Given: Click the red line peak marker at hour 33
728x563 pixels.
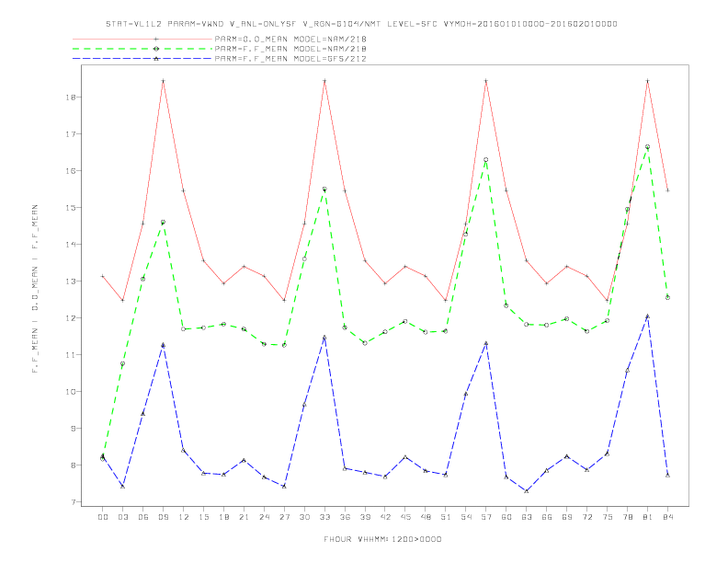Looking at the screenshot, I should click(324, 81).
